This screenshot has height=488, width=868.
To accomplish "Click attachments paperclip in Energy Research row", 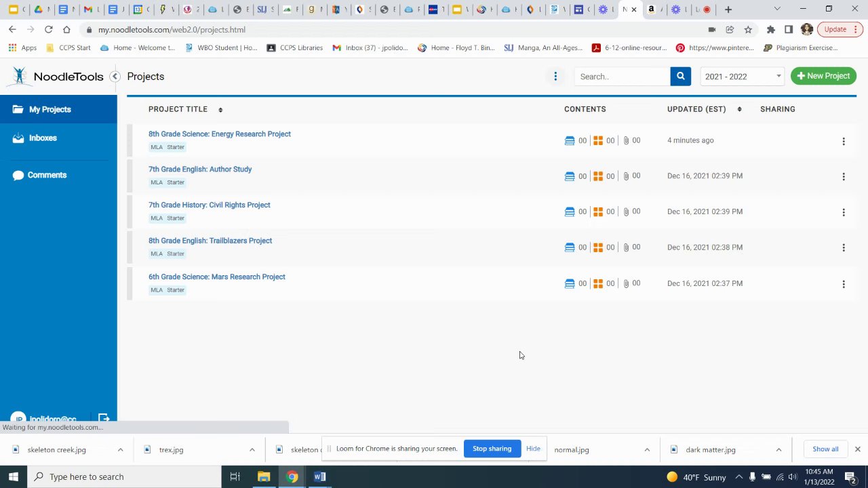I will [626, 141].
